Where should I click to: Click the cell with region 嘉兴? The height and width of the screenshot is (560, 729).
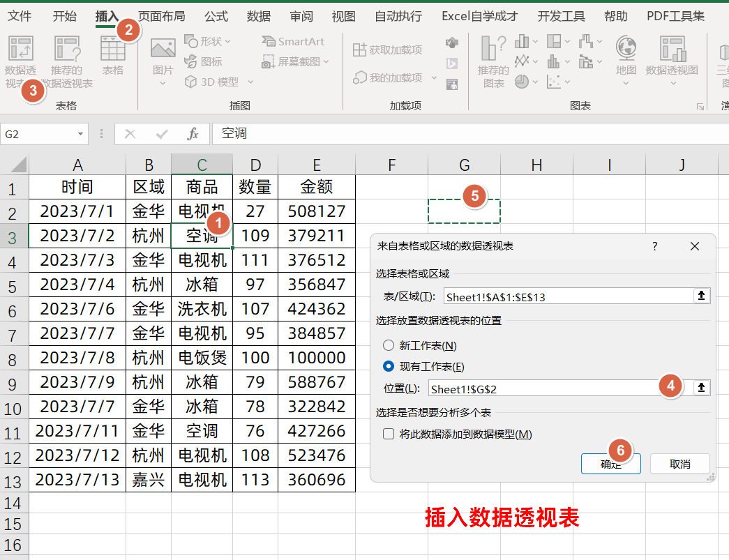pos(149,480)
